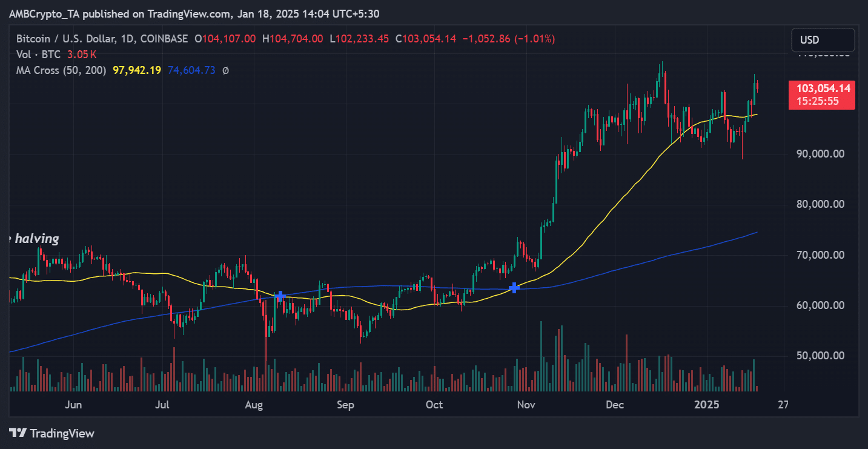Click the MA cross marker near August
This screenshot has height=449, width=868.
point(280,296)
